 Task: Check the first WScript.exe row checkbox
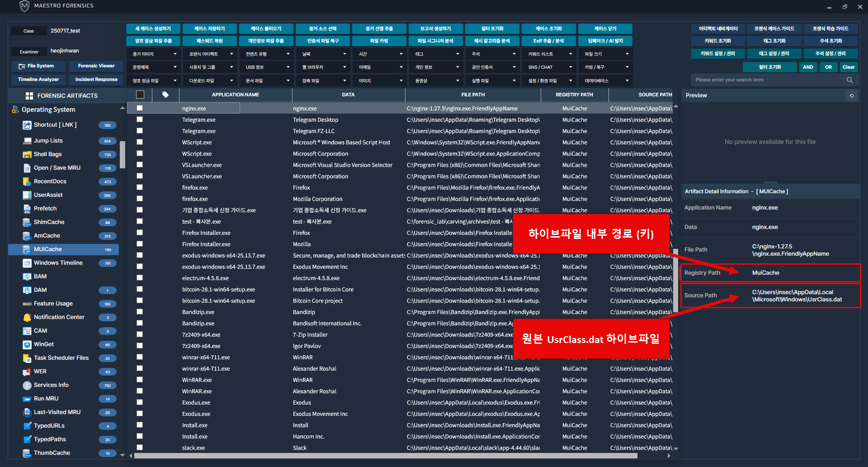140,142
